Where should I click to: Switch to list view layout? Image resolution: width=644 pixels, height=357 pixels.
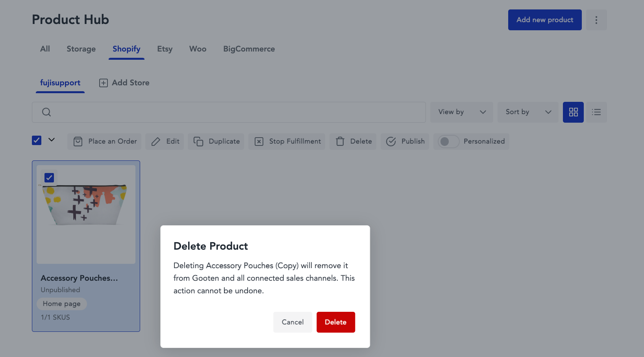click(x=596, y=112)
